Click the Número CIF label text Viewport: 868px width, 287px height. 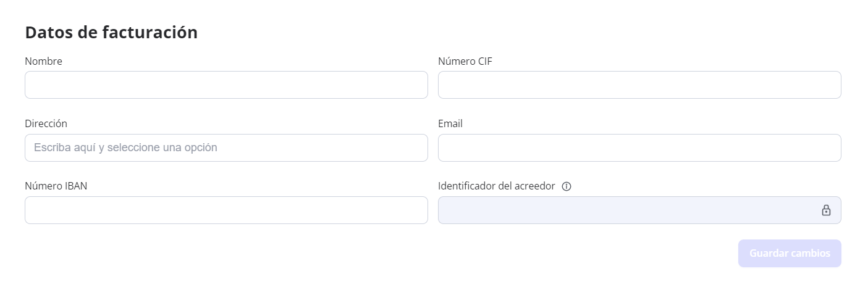[465, 61]
